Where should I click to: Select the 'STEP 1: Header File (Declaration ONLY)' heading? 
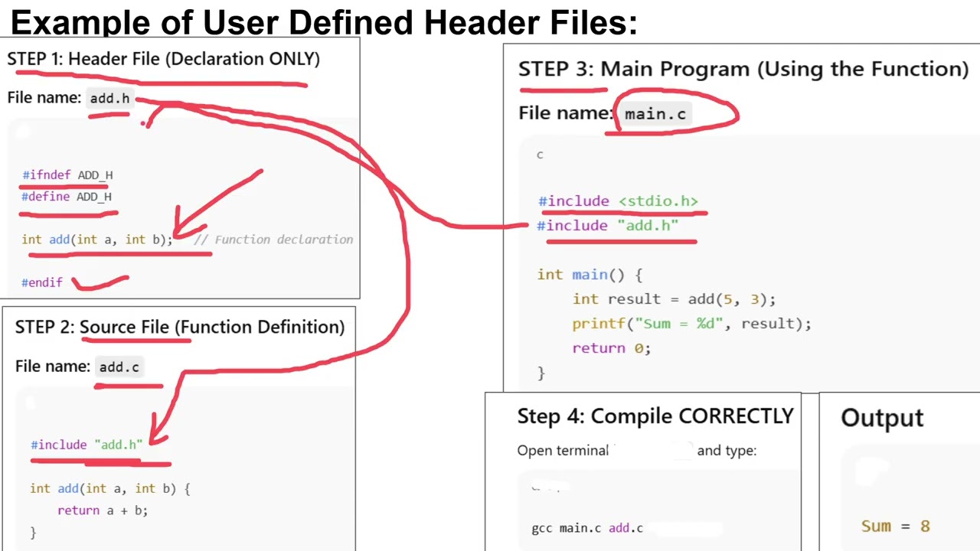[163, 59]
